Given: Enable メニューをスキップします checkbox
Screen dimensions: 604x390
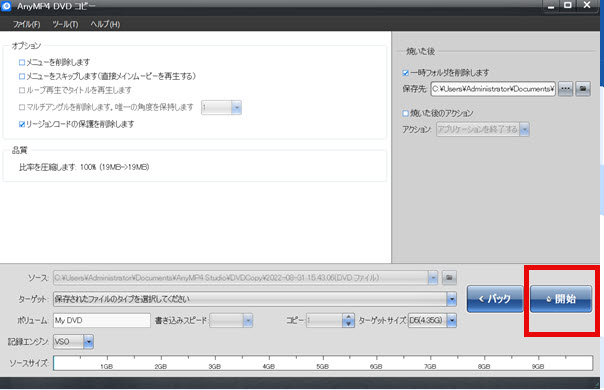Looking at the screenshot, I should tap(22, 76).
